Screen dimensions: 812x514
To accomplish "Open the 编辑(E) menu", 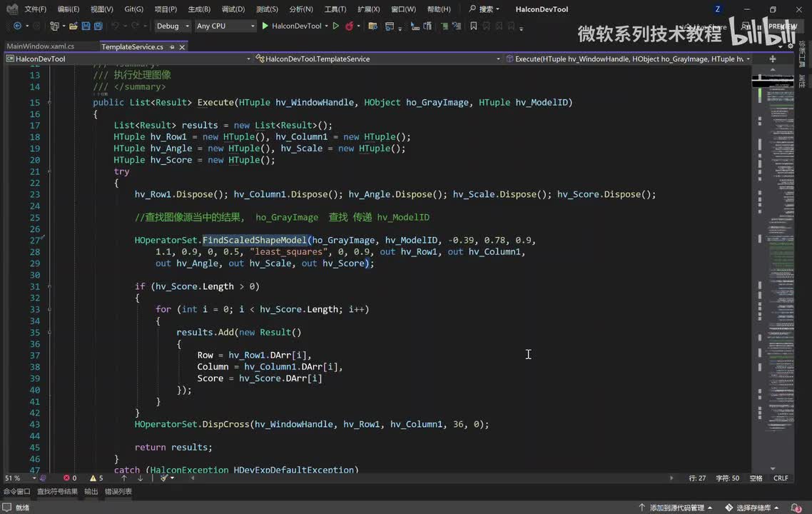I will click(x=68, y=9).
